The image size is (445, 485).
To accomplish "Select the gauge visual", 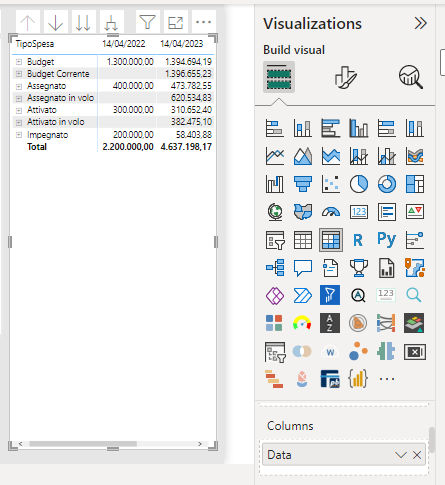I will [x=331, y=212].
